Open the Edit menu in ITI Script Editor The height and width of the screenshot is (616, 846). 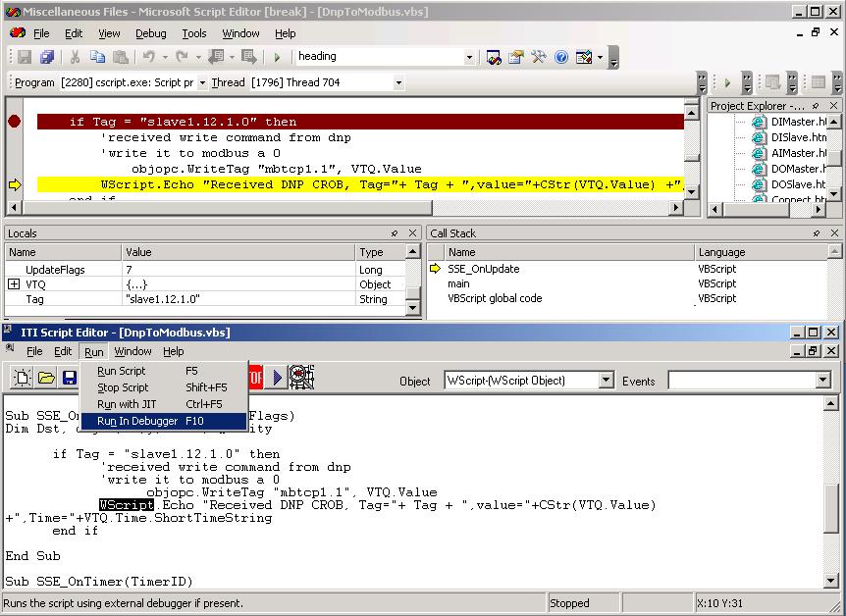click(x=63, y=352)
